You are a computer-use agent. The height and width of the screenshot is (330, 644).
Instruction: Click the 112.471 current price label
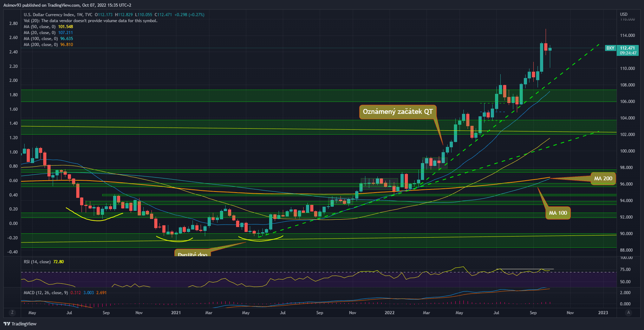(627, 48)
